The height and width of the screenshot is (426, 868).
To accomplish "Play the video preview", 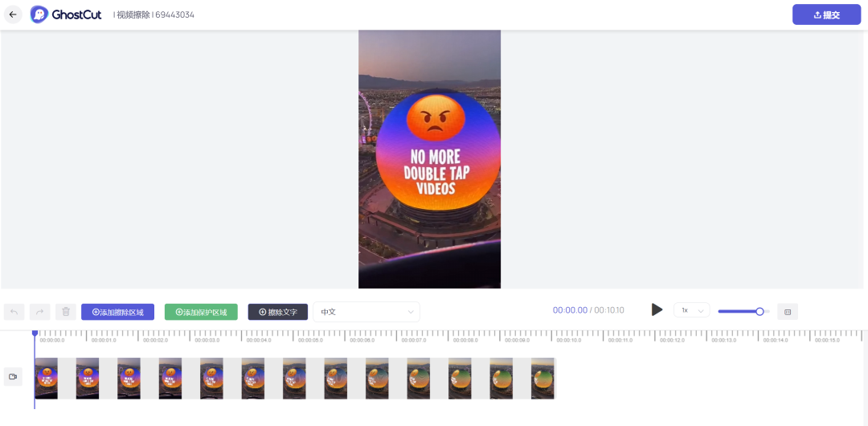I will (x=657, y=309).
